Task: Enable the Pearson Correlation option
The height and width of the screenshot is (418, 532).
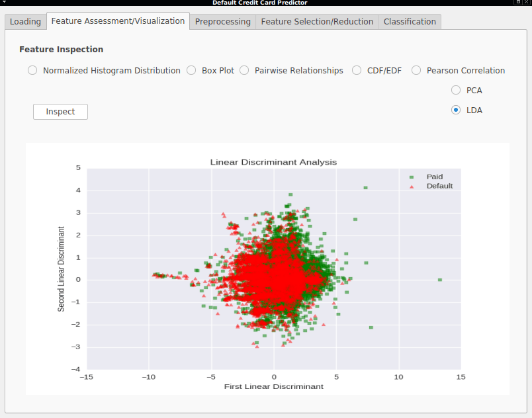Action: tap(416, 70)
